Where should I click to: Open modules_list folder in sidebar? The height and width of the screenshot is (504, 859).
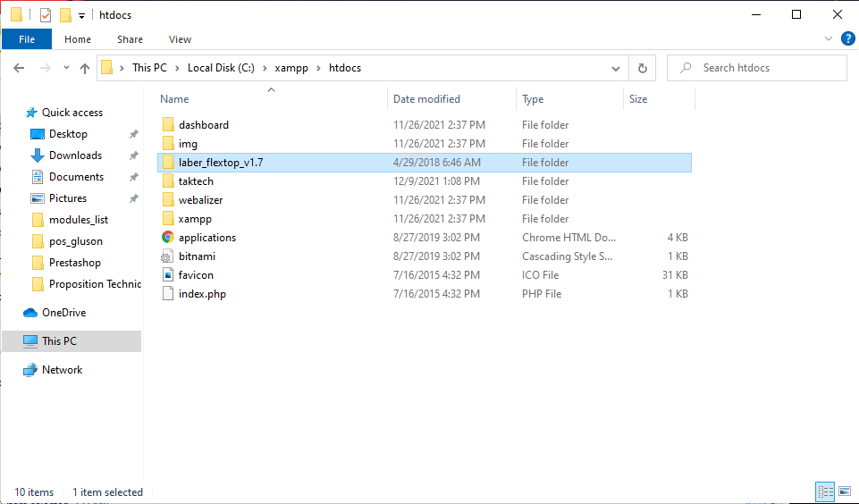[79, 220]
